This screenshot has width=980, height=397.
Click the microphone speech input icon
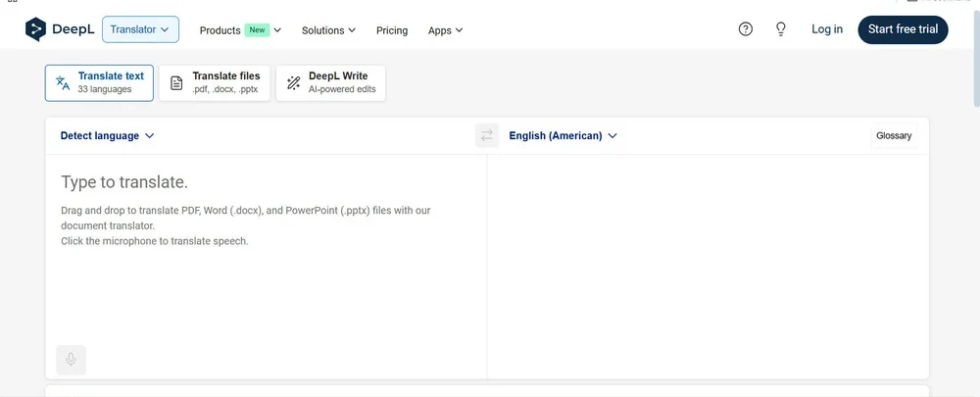[71, 360]
